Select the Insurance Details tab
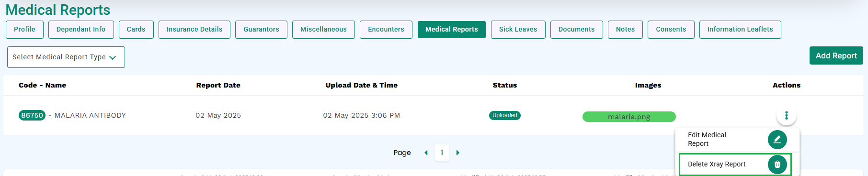Viewport: 868px width, 176px height. (x=194, y=29)
